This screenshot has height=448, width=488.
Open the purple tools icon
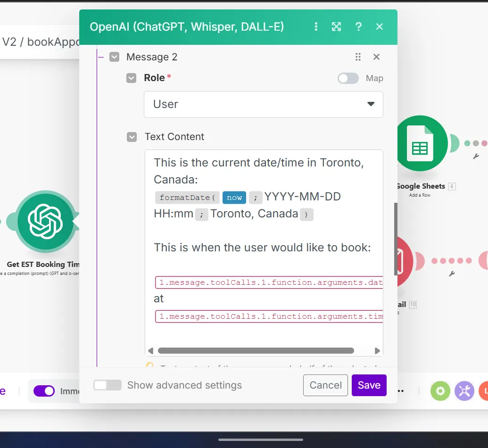coord(464,391)
